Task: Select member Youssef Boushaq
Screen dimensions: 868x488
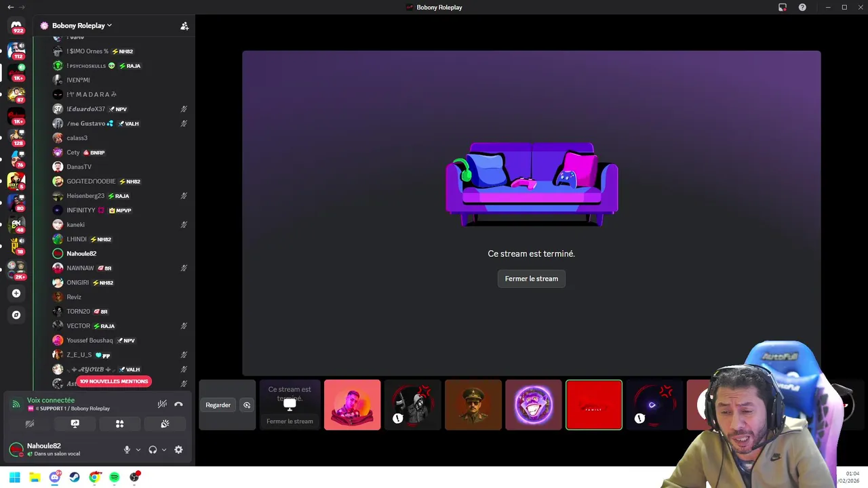Action: tap(90, 340)
